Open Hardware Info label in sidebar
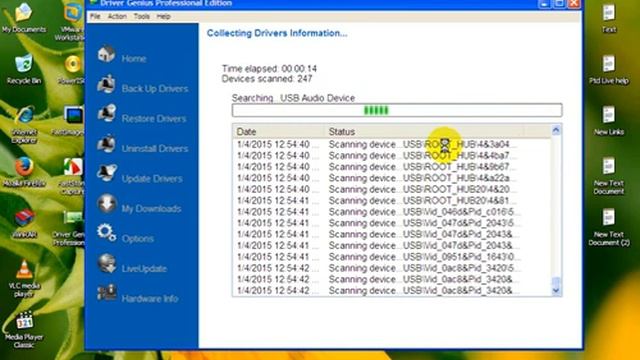Image resolution: width=640 pixels, height=360 pixels. [150, 299]
